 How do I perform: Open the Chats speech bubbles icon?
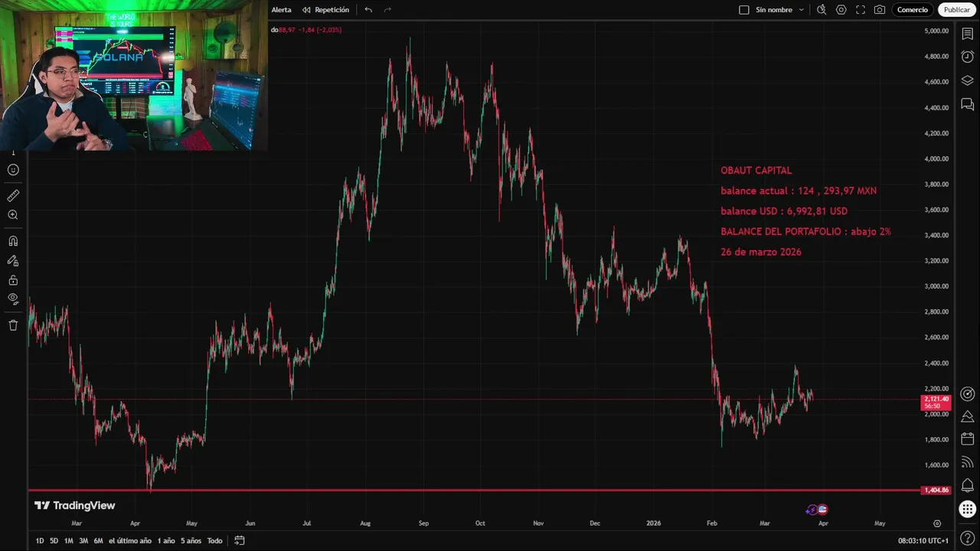click(x=968, y=104)
